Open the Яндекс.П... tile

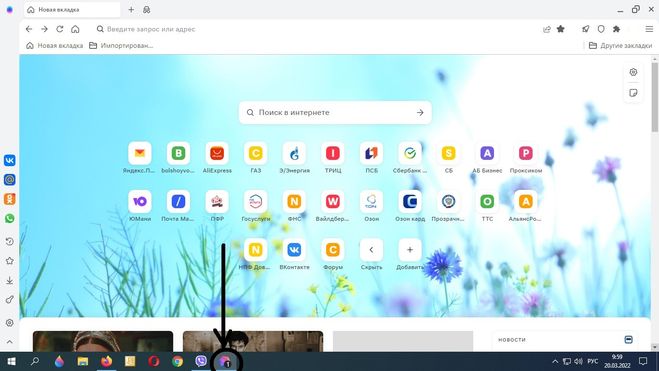point(140,158)
